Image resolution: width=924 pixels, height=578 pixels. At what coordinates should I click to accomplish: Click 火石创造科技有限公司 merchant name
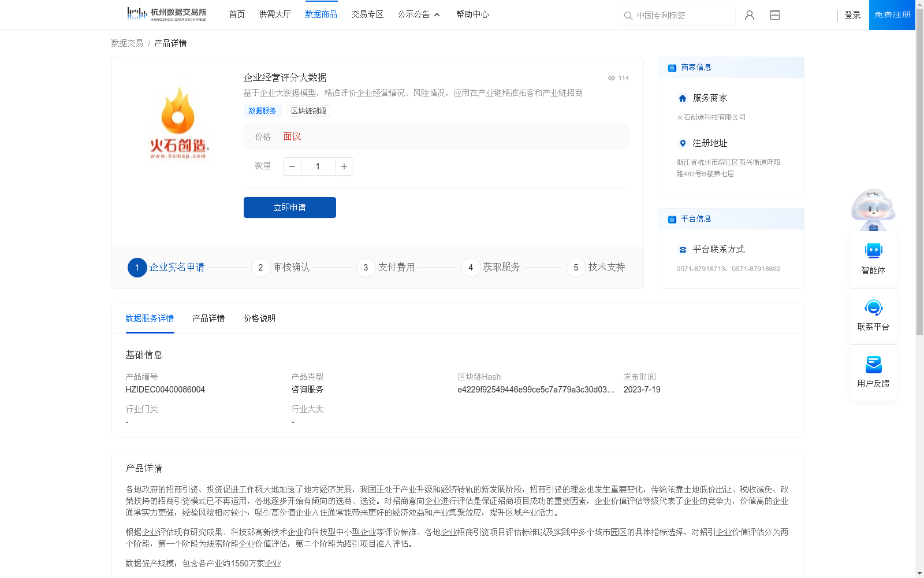tap(711, 117)
